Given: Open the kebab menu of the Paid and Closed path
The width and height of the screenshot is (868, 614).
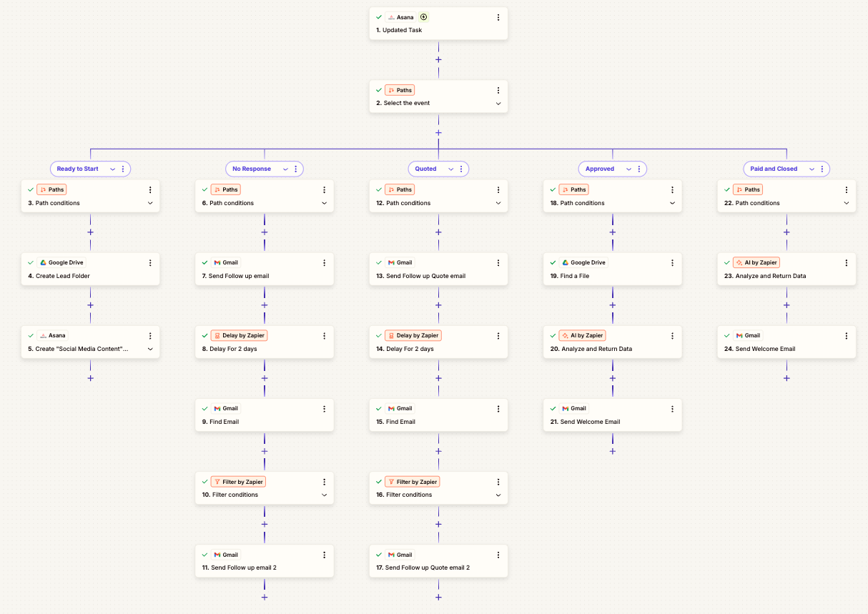Looking at the screenshot, I should coord(822,169).
